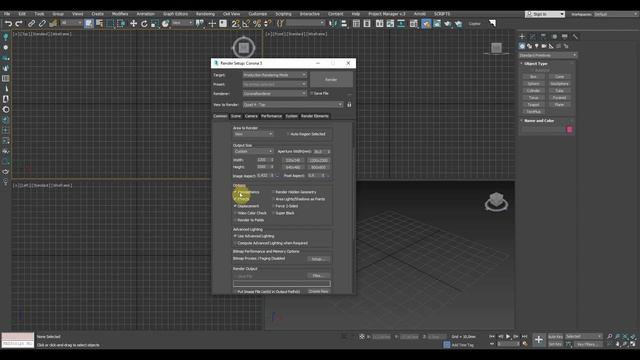
Task: Activate the Select and Link tool
Action: [31, 24]
